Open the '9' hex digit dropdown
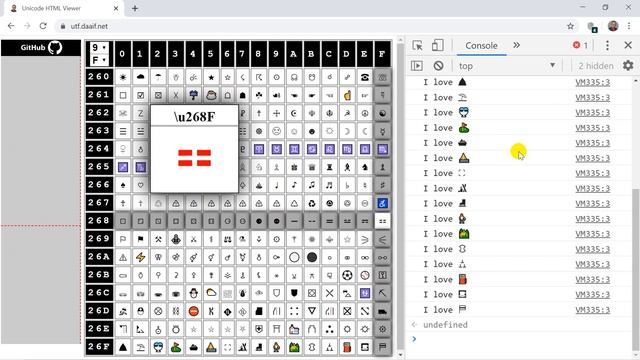 pos(99,48)
